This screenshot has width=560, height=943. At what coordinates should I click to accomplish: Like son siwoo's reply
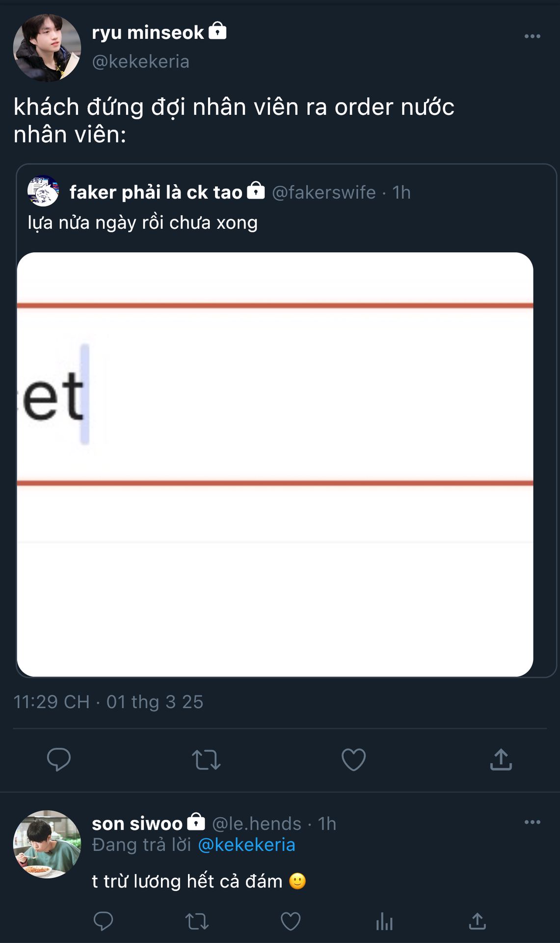pos(291,921)
